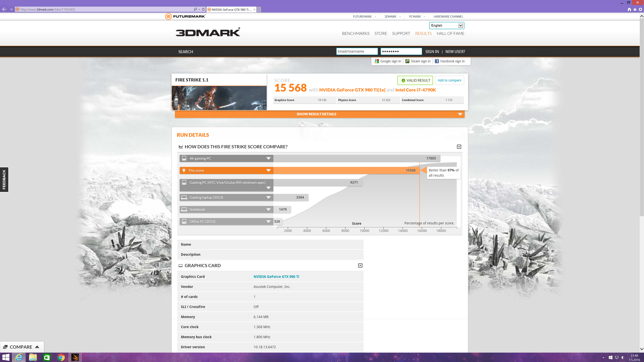
Task: Collapse the Graphics Card section
Action: coord(360,265)
